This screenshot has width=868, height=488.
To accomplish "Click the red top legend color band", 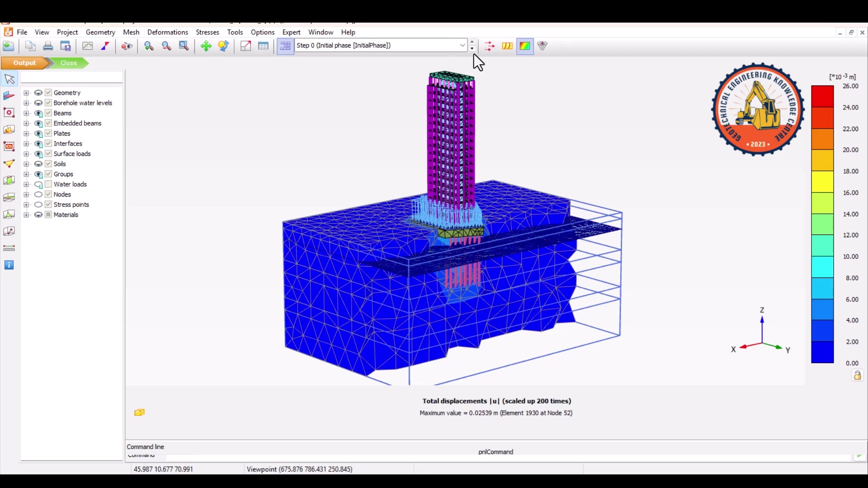I will point(822,97).
